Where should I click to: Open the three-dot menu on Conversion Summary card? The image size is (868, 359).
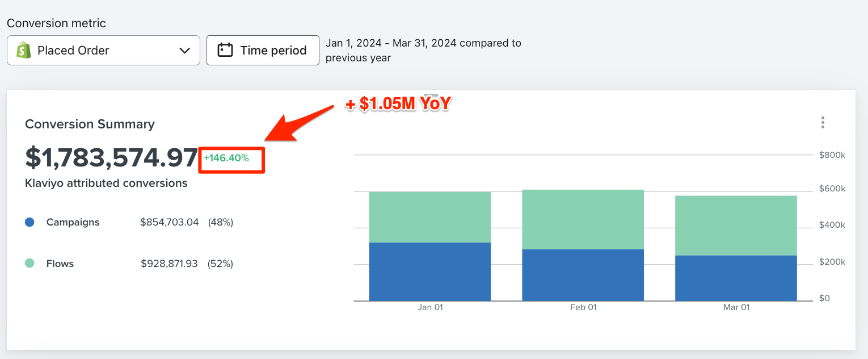tap(823, 123)
